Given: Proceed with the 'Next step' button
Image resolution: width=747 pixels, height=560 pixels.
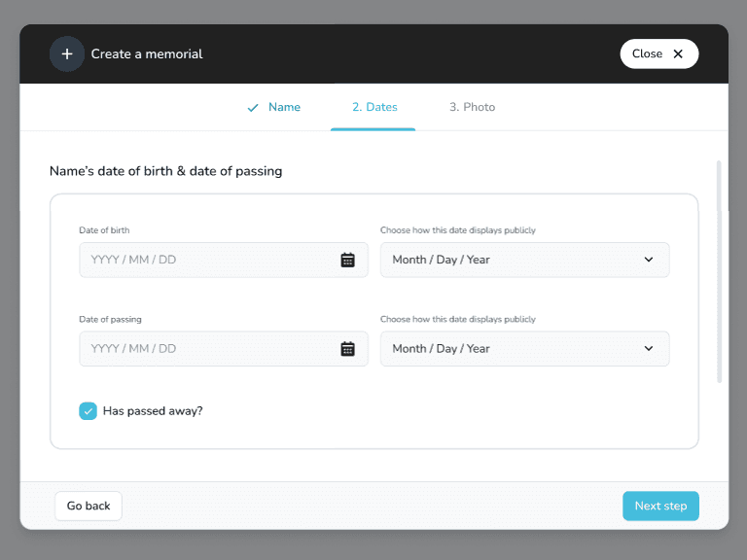Looking at the screenshot, I should coord(660,506).
